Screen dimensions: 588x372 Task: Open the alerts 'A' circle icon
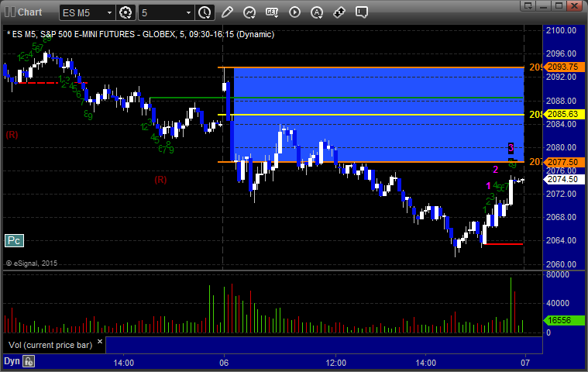(317, 12)
